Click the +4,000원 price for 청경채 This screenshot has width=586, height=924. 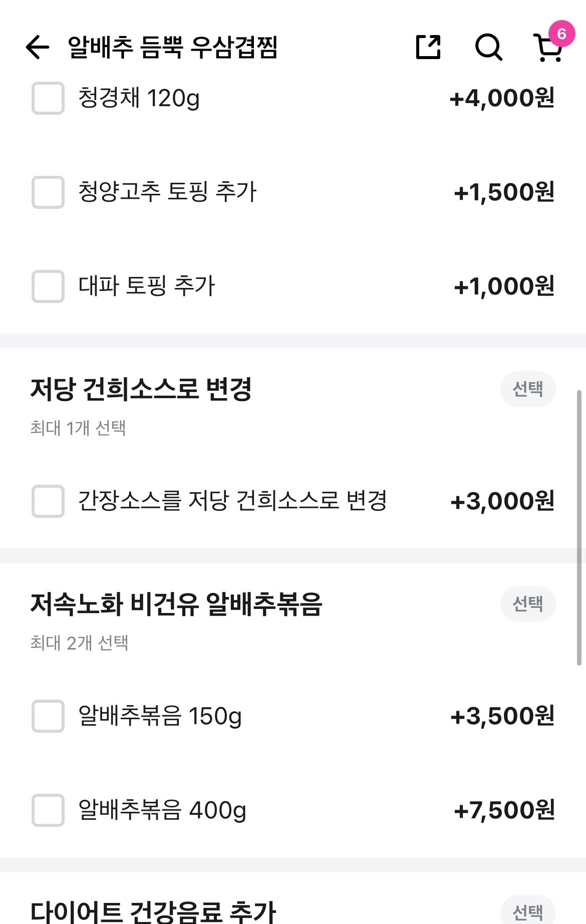[502, 98]
